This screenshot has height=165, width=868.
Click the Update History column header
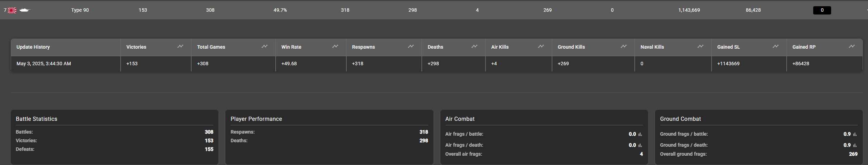click(x=33, y=47)
